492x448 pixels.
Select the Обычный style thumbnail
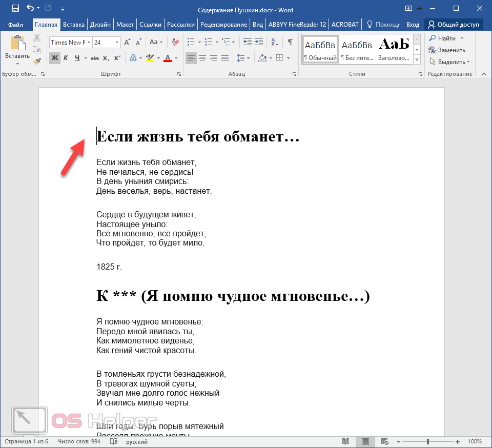(320, 50)
